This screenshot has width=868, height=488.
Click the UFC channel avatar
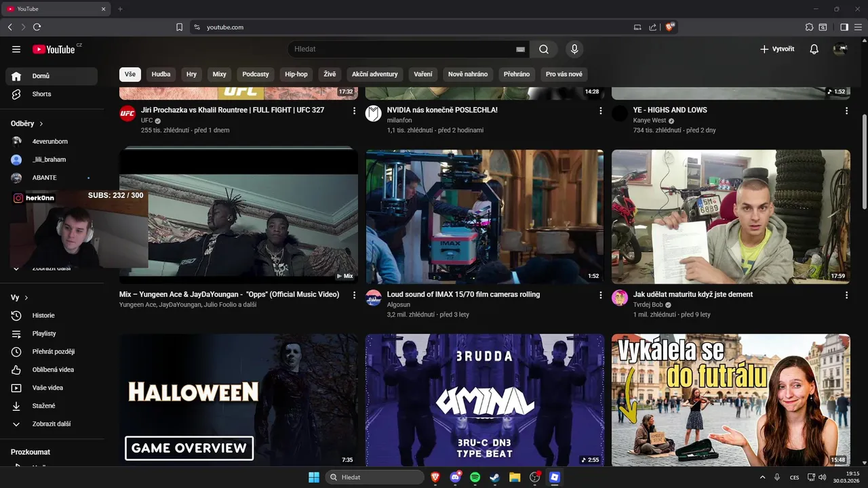click(x=127, y=113)
